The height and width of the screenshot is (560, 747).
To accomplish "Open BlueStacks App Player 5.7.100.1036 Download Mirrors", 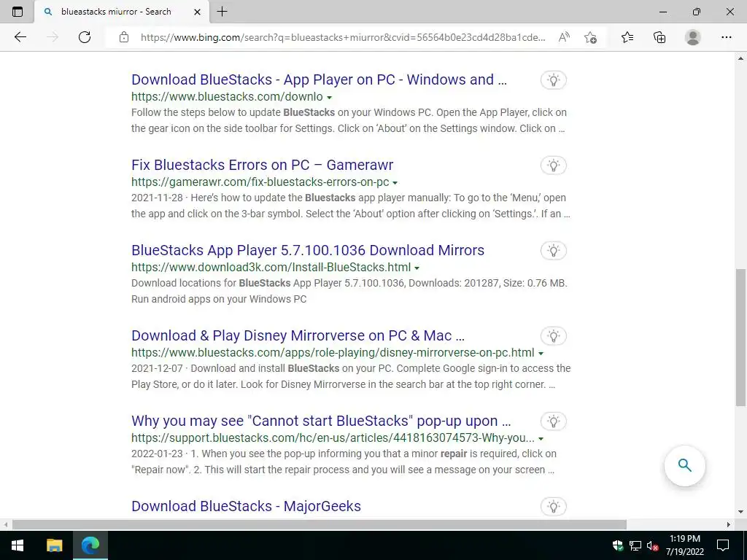I will click(x=308, y=250).
